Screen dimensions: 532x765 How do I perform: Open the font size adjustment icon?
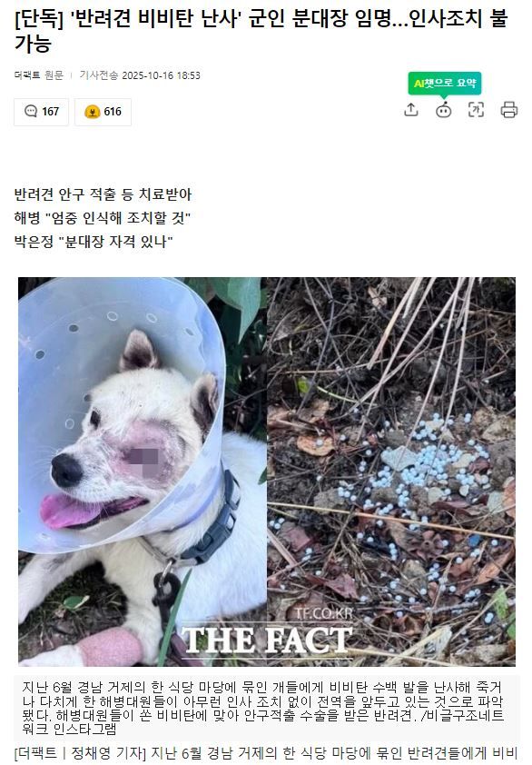point(476,110)
